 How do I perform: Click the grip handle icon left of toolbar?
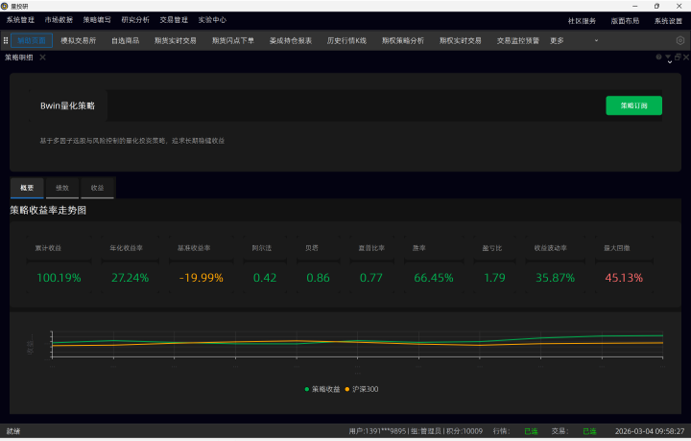(x=6, y=41)
